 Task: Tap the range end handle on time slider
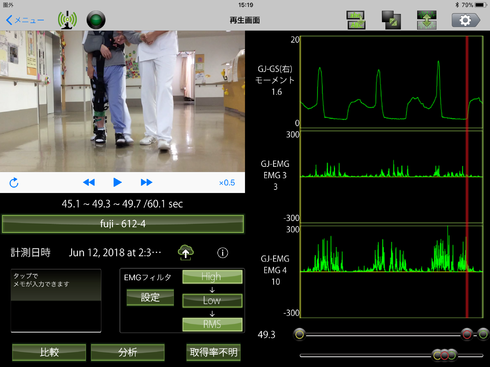[x=483, y=334]
